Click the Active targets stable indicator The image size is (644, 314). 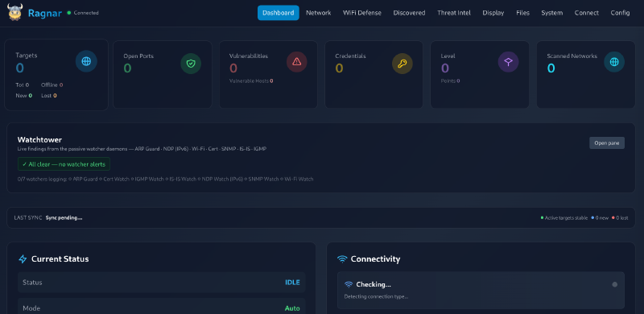pos(564,218)
